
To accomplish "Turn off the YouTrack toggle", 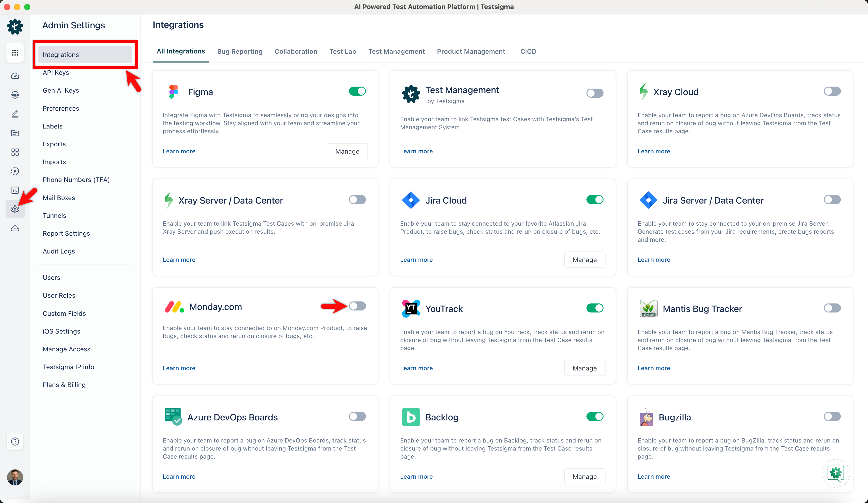I will click(594, 308).
